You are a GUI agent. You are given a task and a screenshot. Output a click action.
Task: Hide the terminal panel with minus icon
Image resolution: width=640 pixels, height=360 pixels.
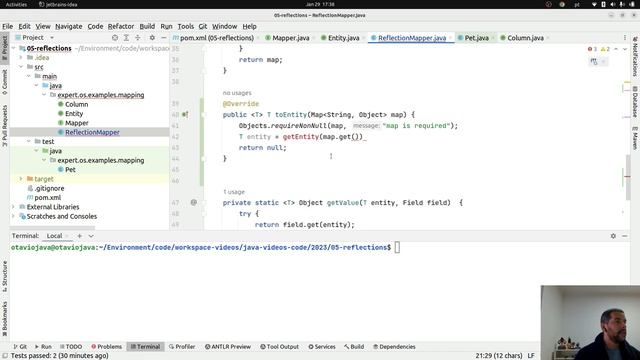click(624, 236)
